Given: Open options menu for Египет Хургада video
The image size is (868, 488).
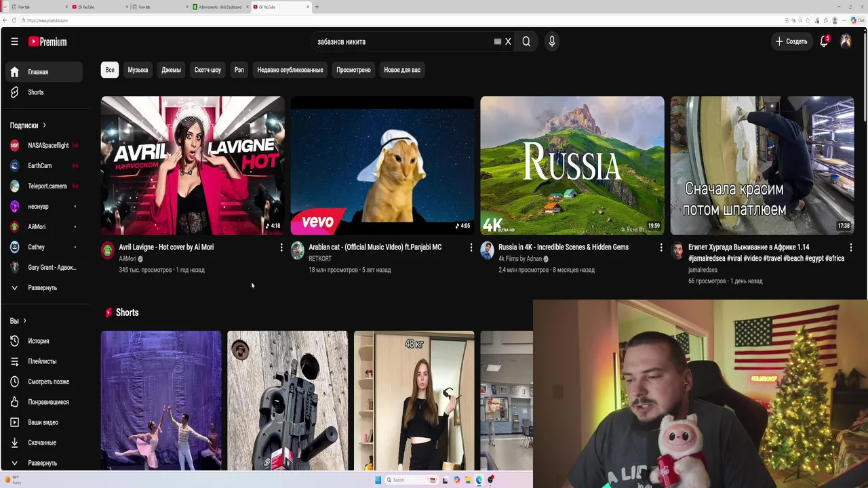Looking at the screenshot, I should [851, 248].
